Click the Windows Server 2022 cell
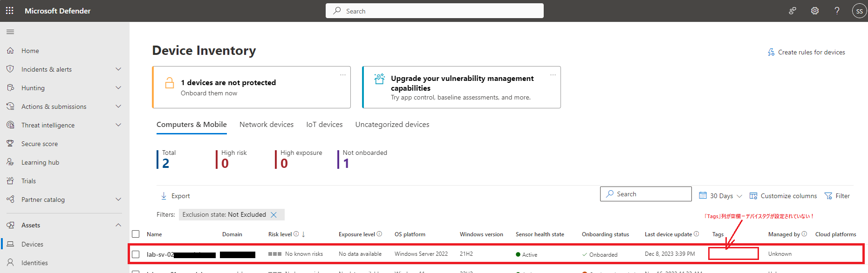This screenshot has height=273, width=868. [421, 254]
